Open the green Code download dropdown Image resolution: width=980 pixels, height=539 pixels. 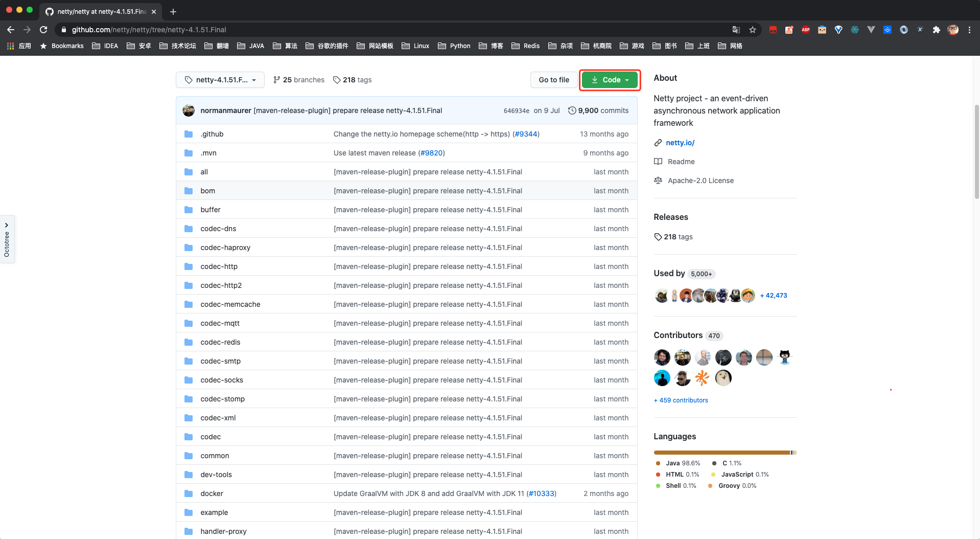(x=609, y=80)
